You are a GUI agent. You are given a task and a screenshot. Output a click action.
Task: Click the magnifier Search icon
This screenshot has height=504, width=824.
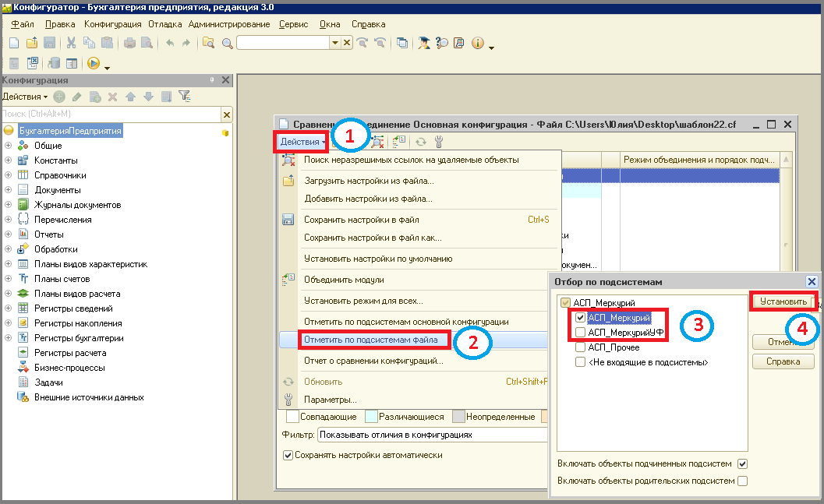(227, 44)
